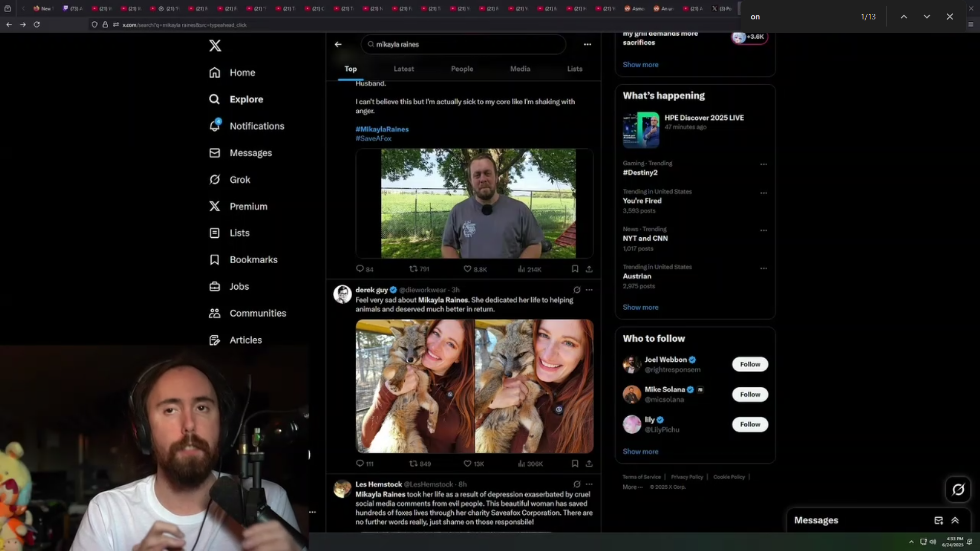
Task: Open right fox selfie photo
Action: pyautogui.click(x=534, y=386)
